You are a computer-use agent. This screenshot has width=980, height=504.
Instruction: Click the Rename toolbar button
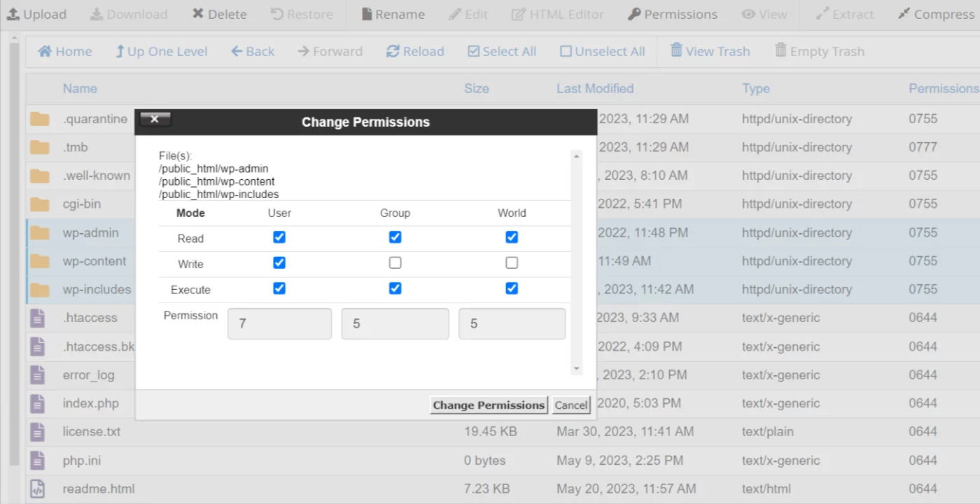click(x=393, y=14)
